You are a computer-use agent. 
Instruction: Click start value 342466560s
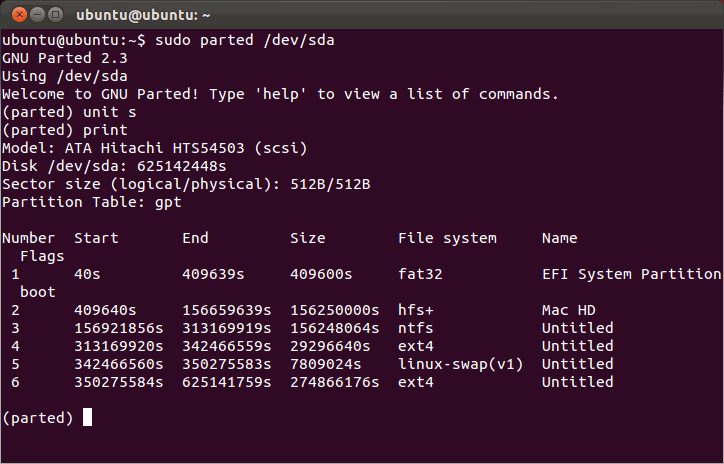(119, 364)
